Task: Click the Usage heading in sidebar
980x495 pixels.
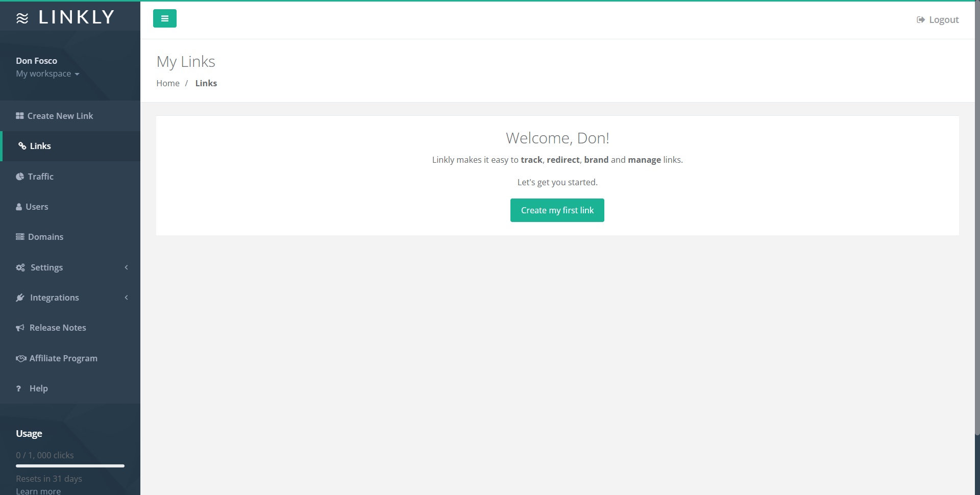Action: click(29, 434)
